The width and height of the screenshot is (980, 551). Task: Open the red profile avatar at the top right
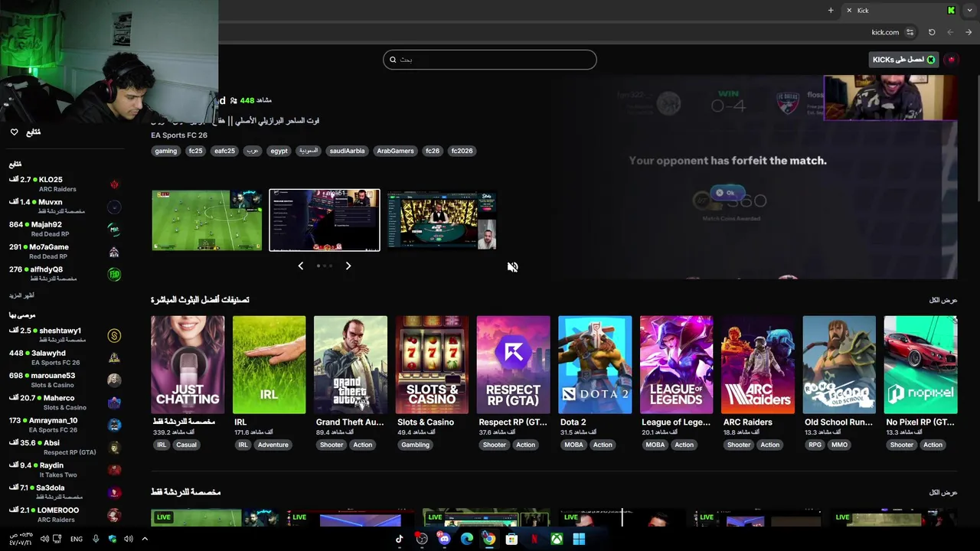pos(952,59)
